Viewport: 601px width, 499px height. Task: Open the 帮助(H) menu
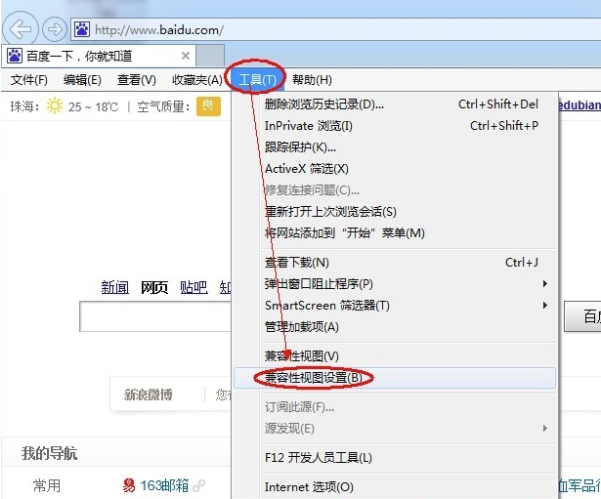coord(312,80)
